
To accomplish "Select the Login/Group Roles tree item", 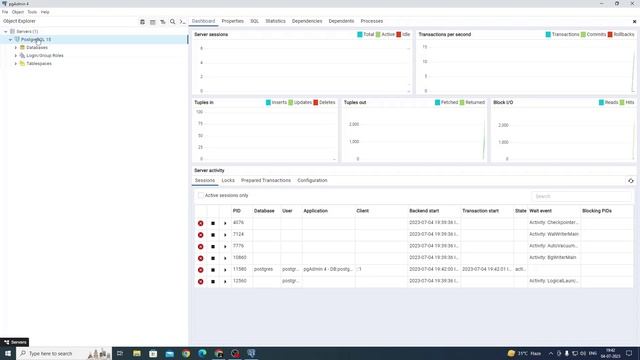I will (x=45, y=56).
